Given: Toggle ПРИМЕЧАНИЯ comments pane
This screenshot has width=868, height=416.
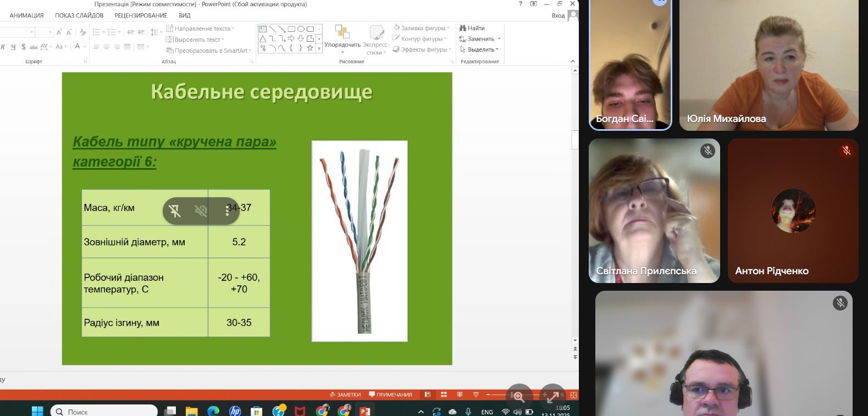Looking at the screenshot, I should point(390,395).
